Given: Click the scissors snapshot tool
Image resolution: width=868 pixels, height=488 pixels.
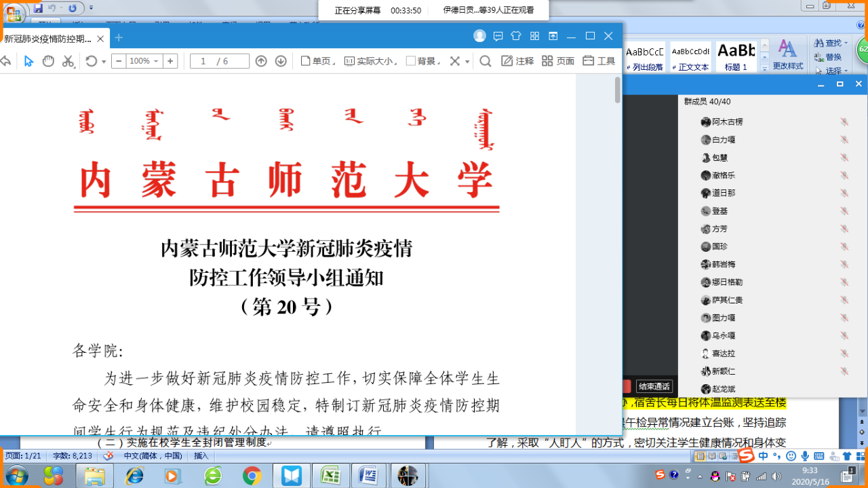Looking at the screenshot, I should (x=68, y=61).
